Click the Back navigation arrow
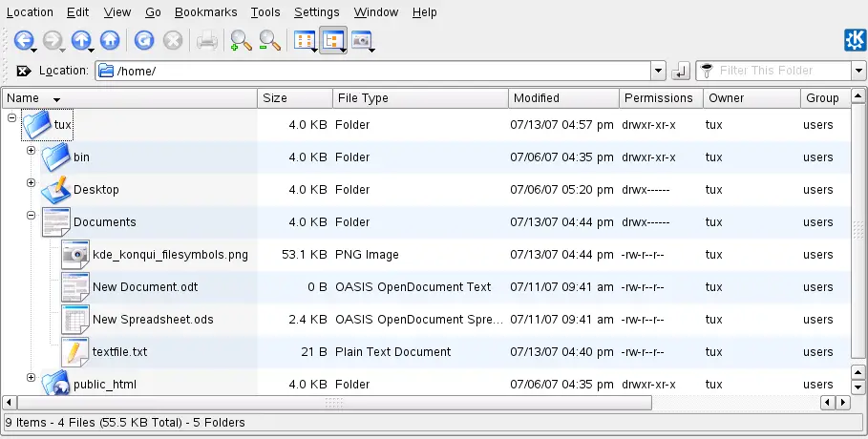Screen dimensions: 868x439 click(23, 40)
